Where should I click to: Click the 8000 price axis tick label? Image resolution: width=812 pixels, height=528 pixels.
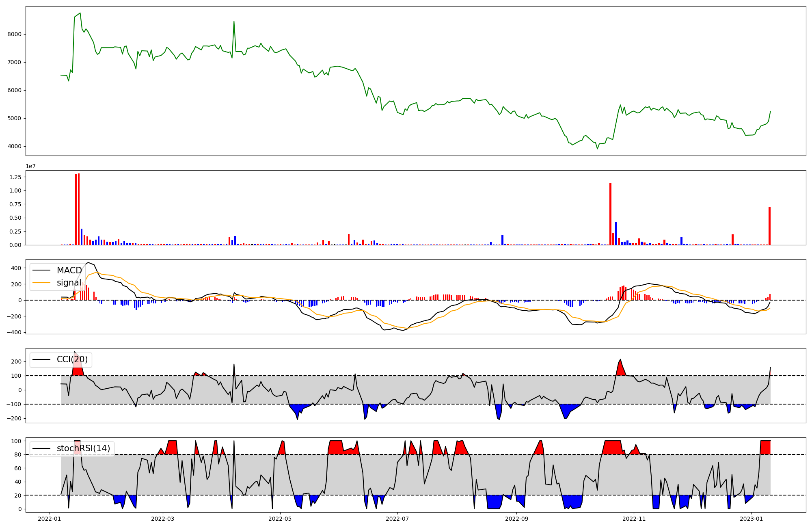(14, 34)
